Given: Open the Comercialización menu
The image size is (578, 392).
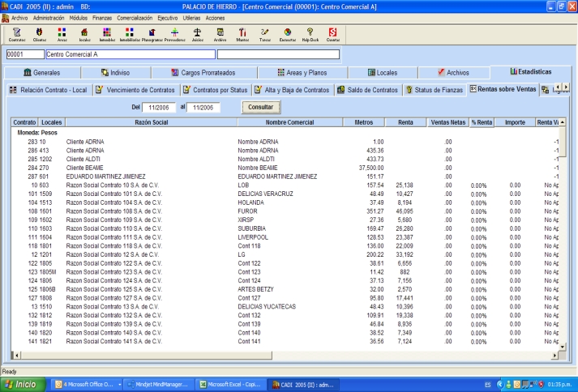Looking at the screenshot, I should (x=142, y=16).
